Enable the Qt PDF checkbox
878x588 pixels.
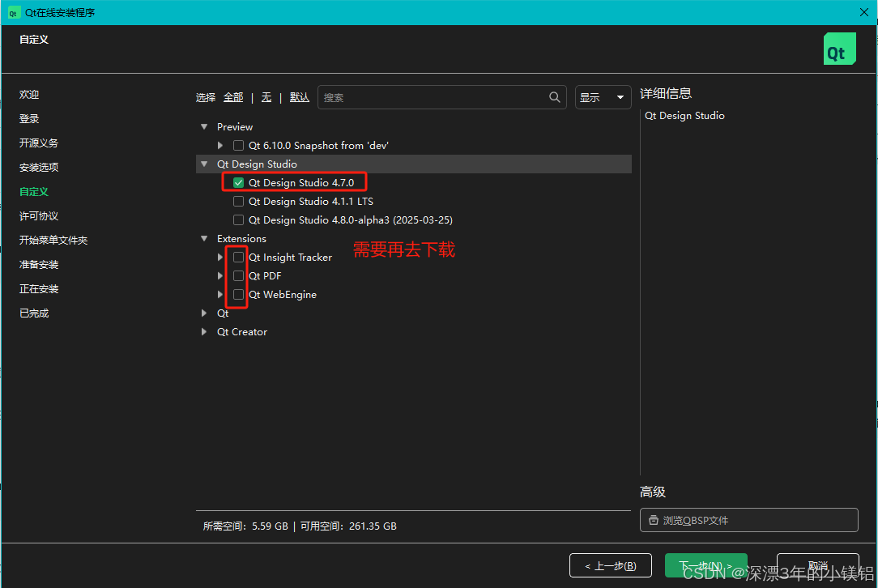point(239,276)
